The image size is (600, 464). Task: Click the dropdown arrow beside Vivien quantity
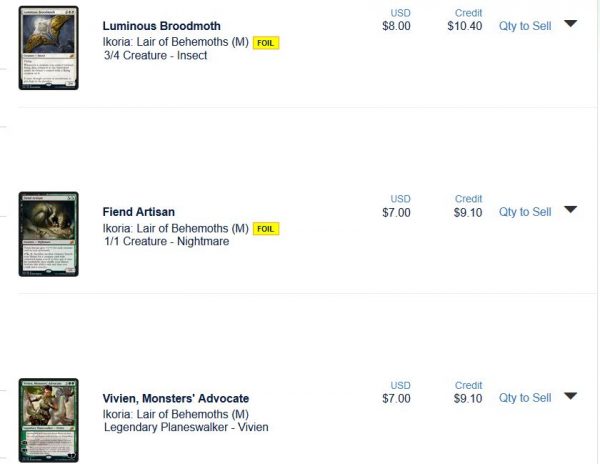click(570, 396)
